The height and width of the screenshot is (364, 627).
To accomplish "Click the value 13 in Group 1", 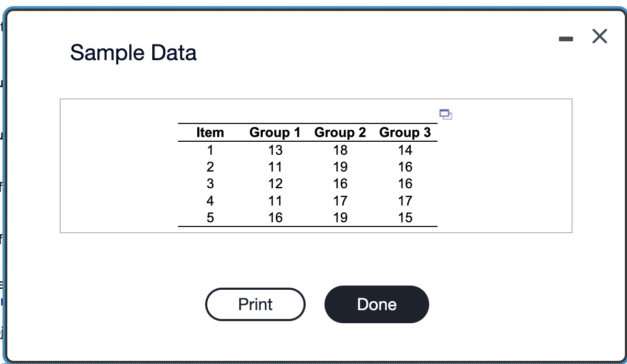I will click(275, 150).
